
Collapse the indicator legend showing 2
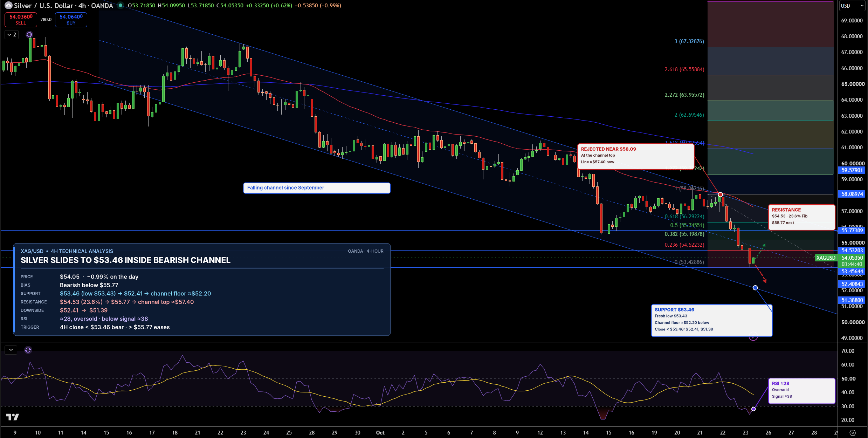tap(12, 34)
